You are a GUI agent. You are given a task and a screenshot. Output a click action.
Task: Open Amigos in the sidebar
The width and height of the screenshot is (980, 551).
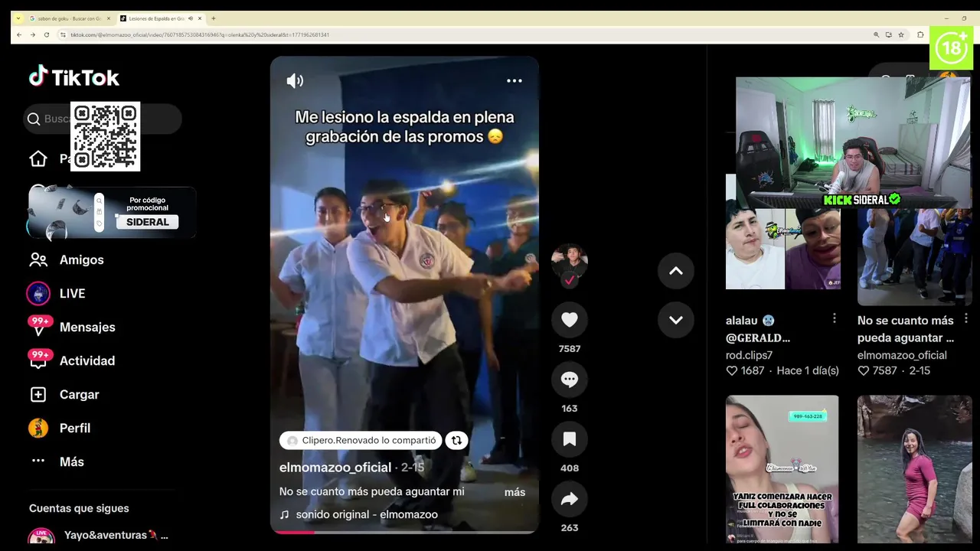point(81,259)
